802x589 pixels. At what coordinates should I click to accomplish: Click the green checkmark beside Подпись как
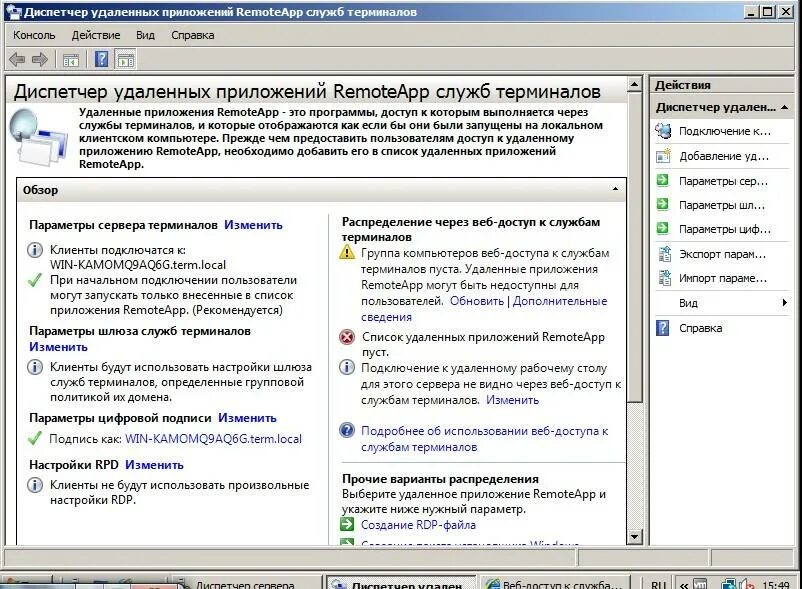34,438
